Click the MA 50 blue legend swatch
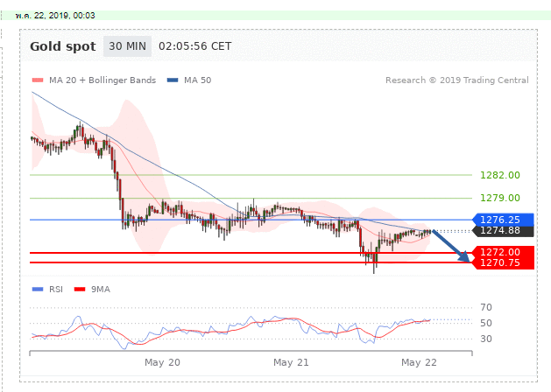This screenshot has height=392, width=551. point(173,80)
